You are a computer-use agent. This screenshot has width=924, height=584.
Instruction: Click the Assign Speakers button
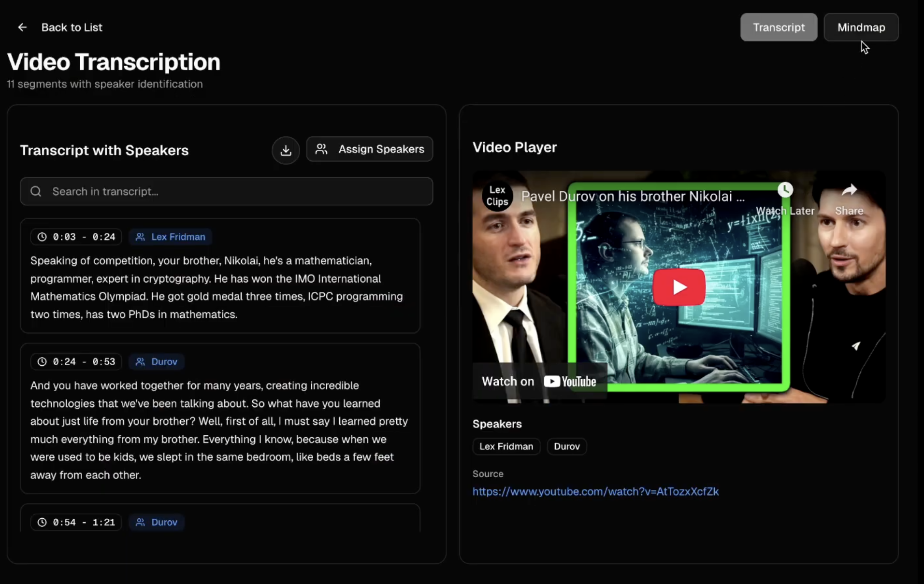pyautogui.click(x=370, y=149)
